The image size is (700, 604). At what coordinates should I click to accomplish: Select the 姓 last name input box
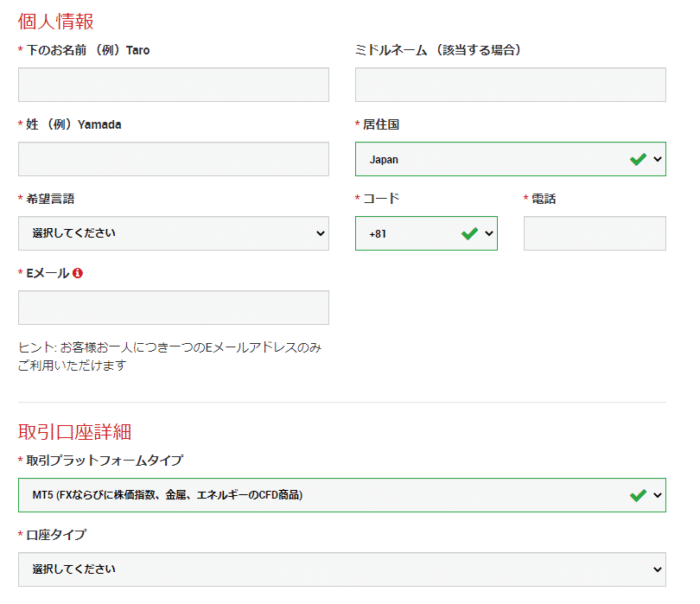(x=174, y=159)
